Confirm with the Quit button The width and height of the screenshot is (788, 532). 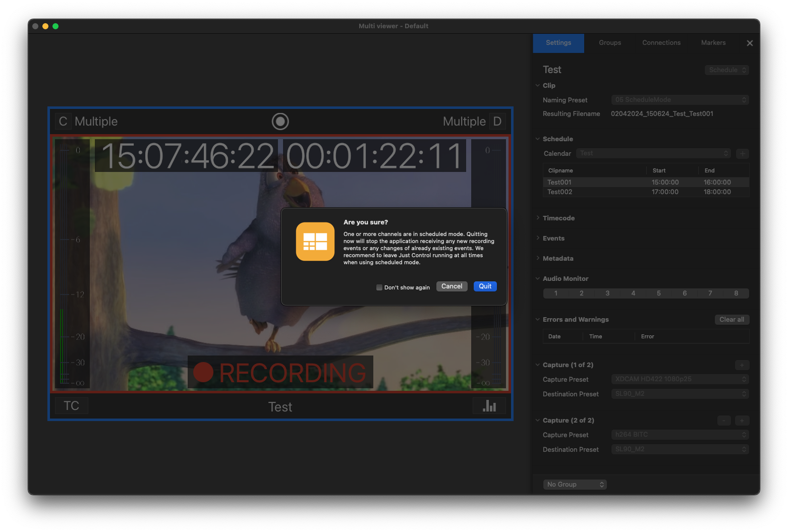(x=485, y=286)
